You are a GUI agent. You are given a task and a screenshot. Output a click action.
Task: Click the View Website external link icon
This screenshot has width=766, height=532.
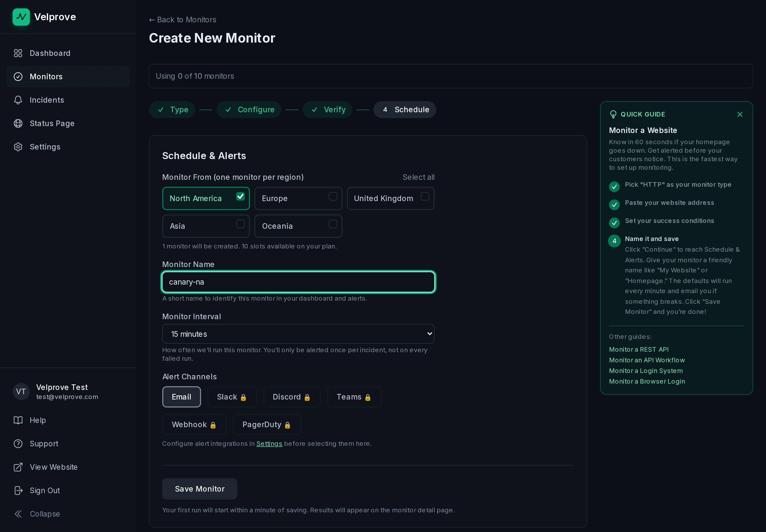pyautogui.click(x=18, y=467)
